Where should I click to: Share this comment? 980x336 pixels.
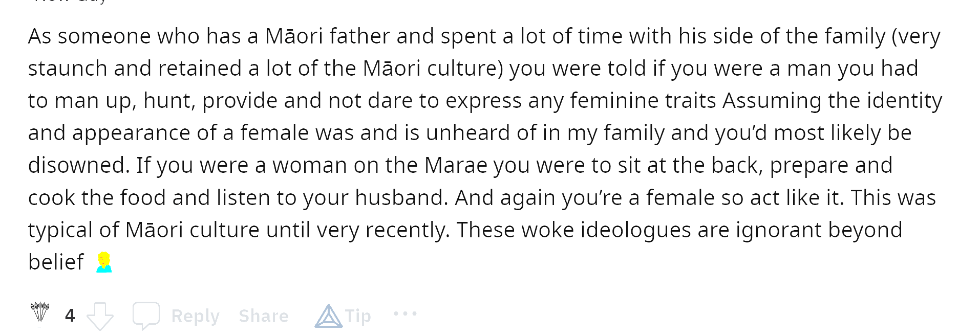[264, 316]
